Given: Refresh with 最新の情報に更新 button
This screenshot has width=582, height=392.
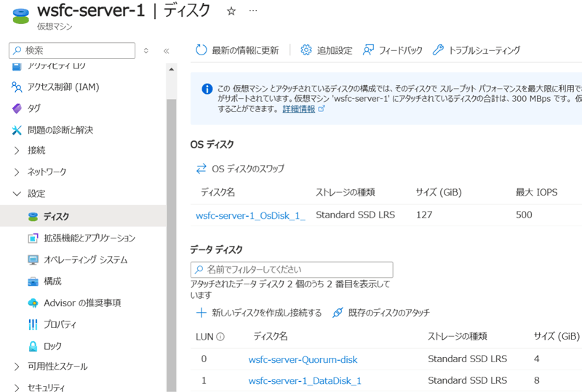Looking at the screenshot, I should coord(237,50).
